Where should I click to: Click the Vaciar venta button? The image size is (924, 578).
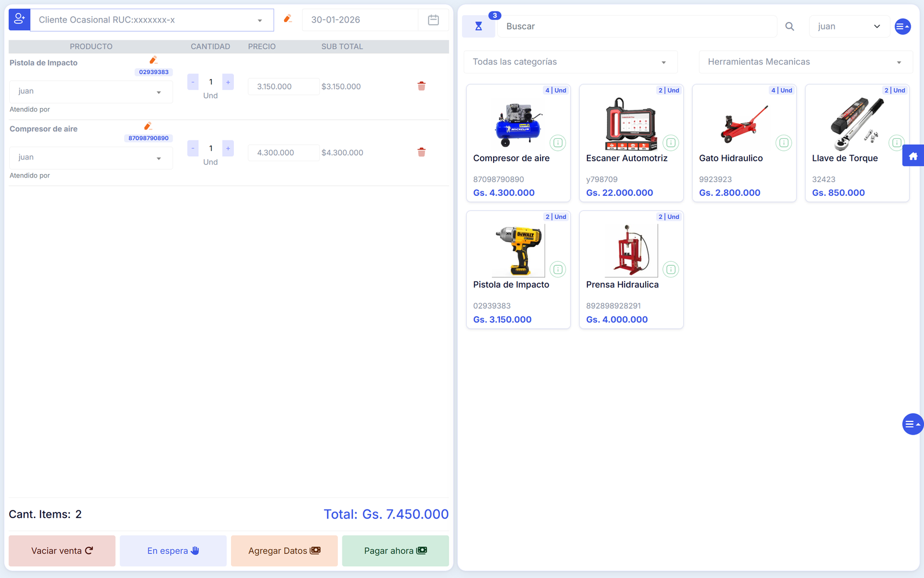[62, 551]
